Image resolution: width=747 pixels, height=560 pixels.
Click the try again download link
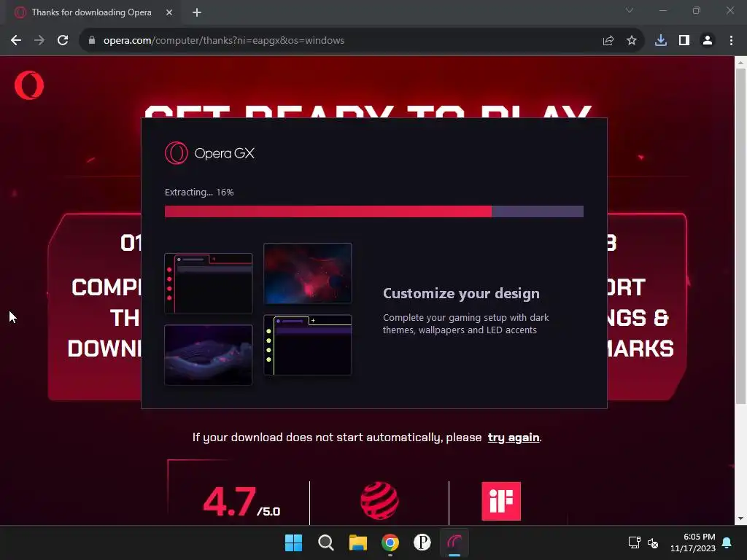click(x=514, y=437)
